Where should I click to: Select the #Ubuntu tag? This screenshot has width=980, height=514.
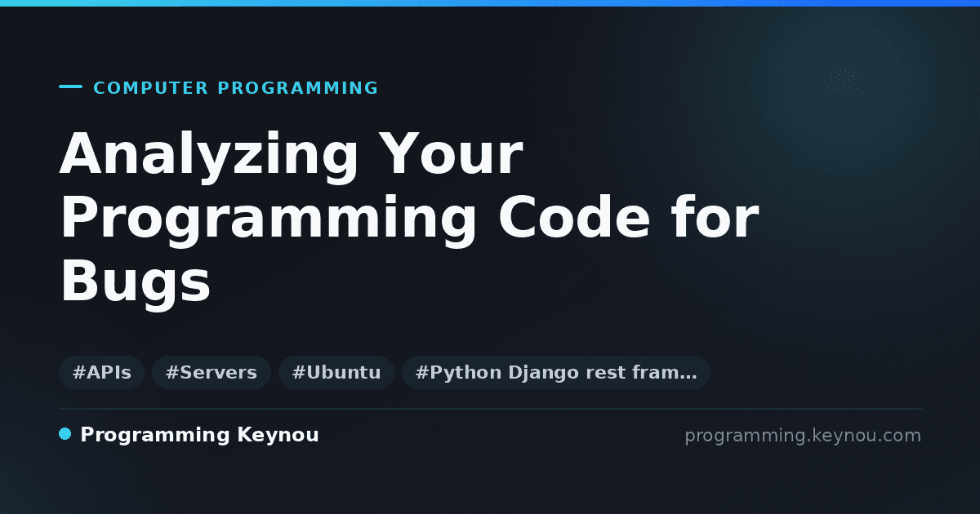click(336, 373)
